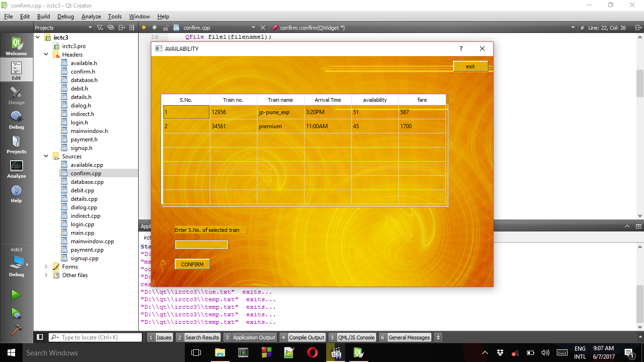Open Windows Start menu
644x362 pixels.
pos(10,353)
